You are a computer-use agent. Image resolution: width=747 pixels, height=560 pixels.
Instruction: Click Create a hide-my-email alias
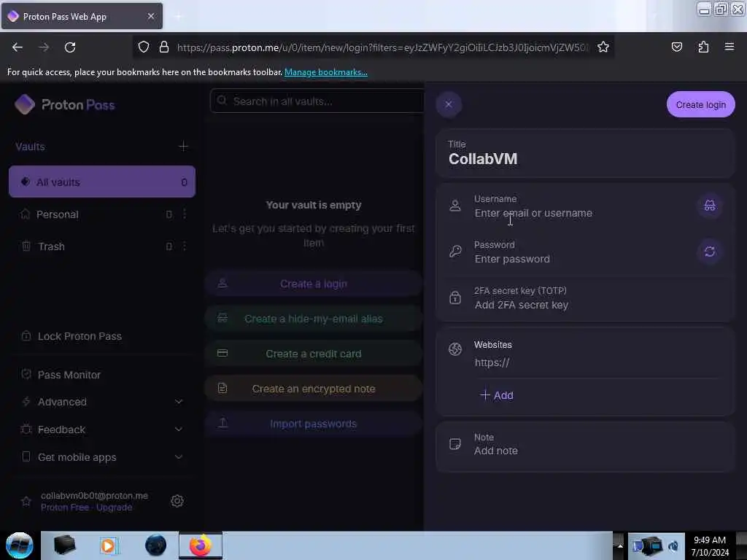[x=314, y=319]
